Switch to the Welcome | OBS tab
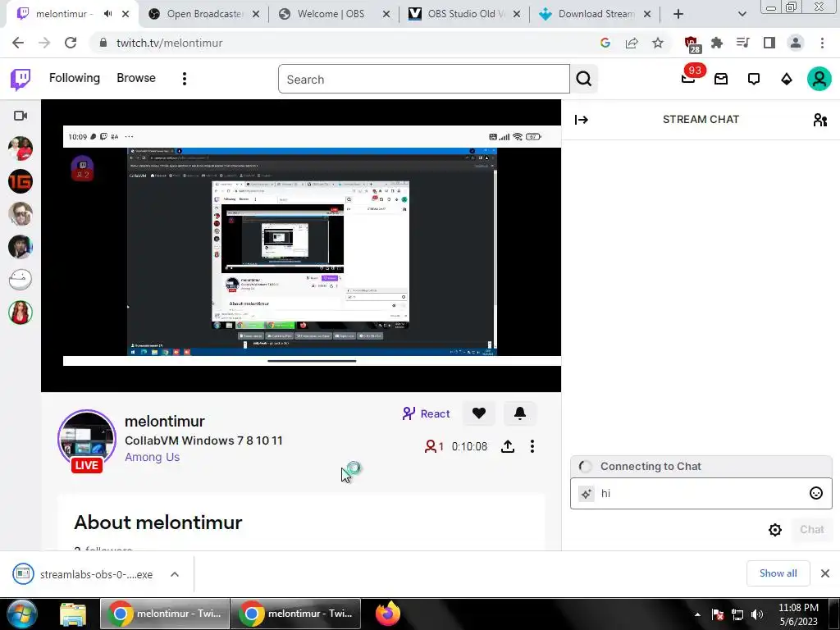This screenshot has height=630, width=840. pos(333,14)
